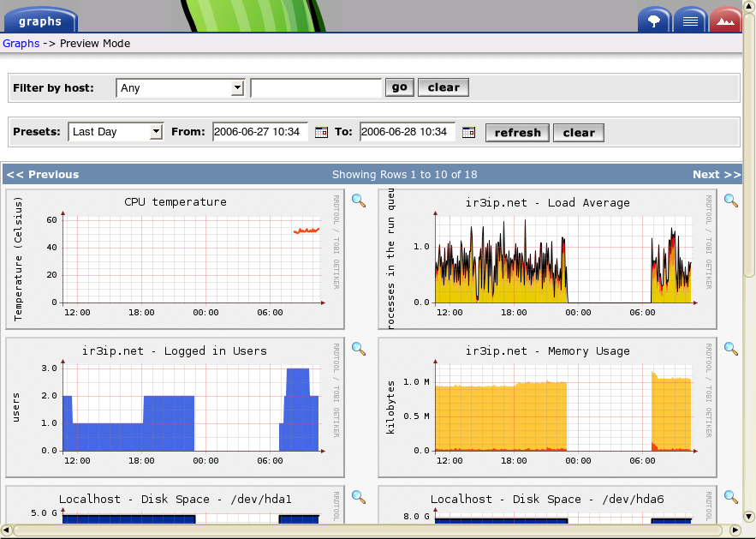Follow the Graphs breadcrumb link
The height and width of the screenshot is (539, 756).
(x=21, y=44)
